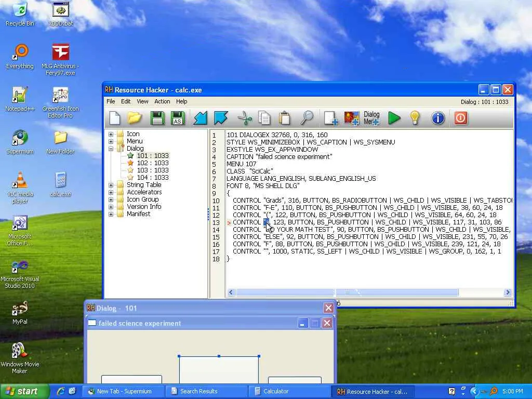Open the Action menu
Screen dimensions: 532x399
[162, 101]
